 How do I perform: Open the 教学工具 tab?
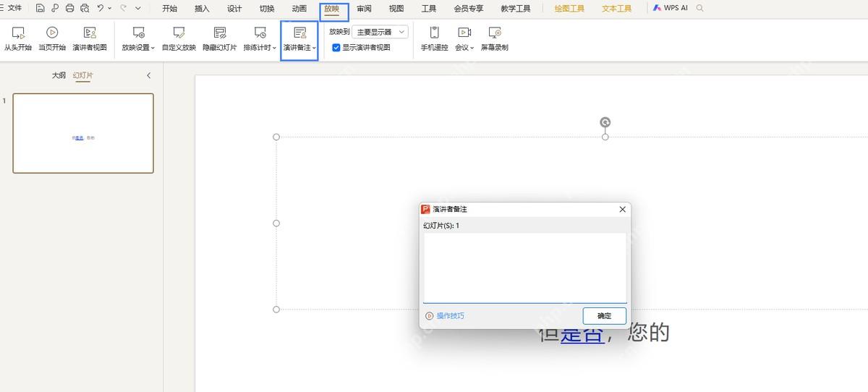pos(516,9)
